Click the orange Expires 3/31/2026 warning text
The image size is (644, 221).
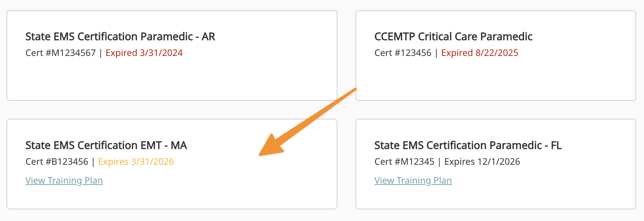(136, 162)
